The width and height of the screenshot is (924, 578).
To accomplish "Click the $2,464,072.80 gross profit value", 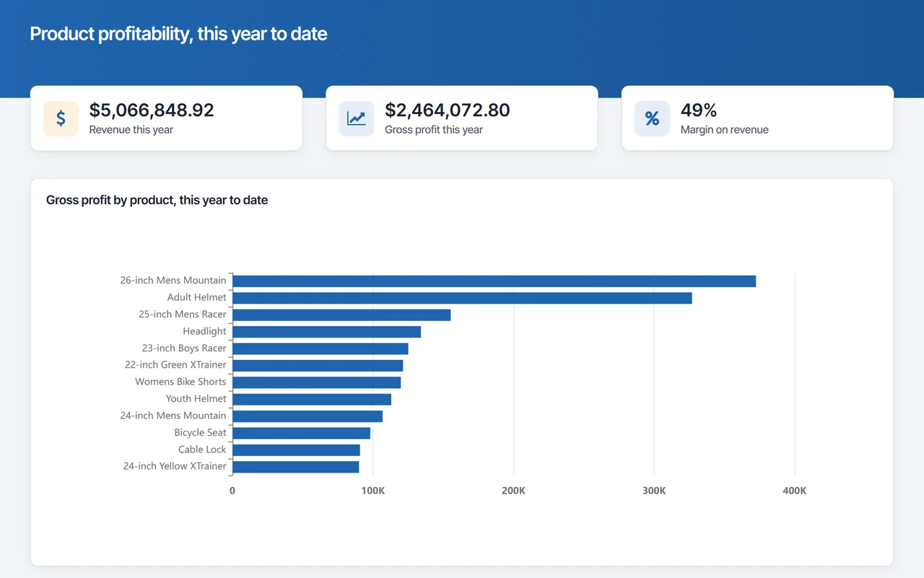I will [448, 110].
